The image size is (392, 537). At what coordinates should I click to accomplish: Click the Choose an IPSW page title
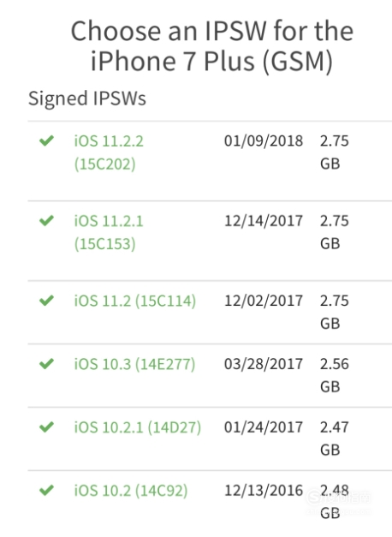(212, 46)
